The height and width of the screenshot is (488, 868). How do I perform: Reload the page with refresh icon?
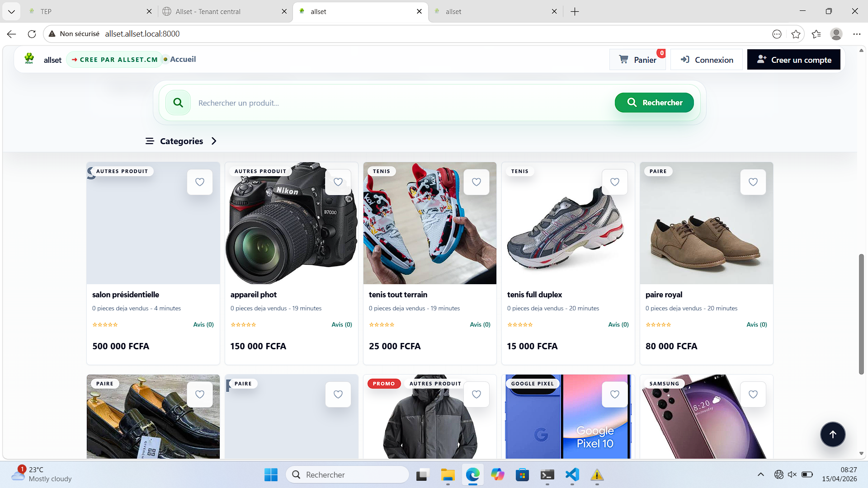(x=32, y=34)
